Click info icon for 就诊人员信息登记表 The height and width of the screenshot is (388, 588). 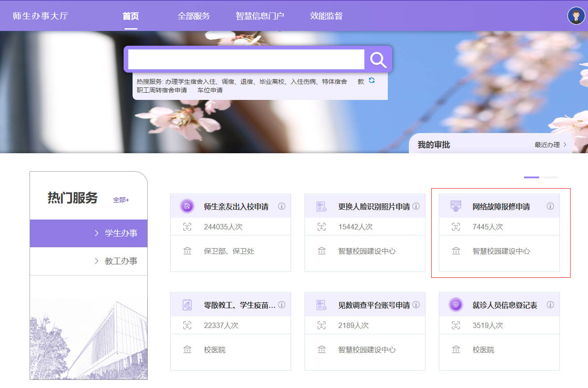coord(550,305)
